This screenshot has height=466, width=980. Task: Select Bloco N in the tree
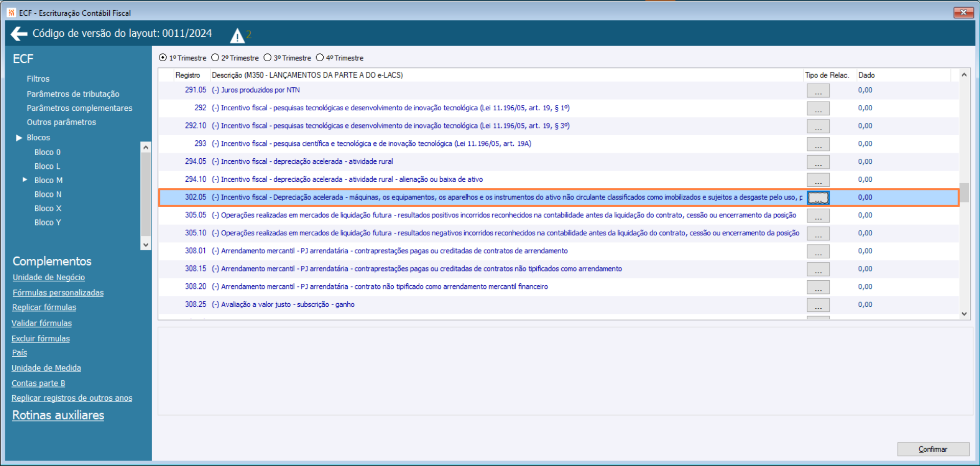tap(48, 194)
